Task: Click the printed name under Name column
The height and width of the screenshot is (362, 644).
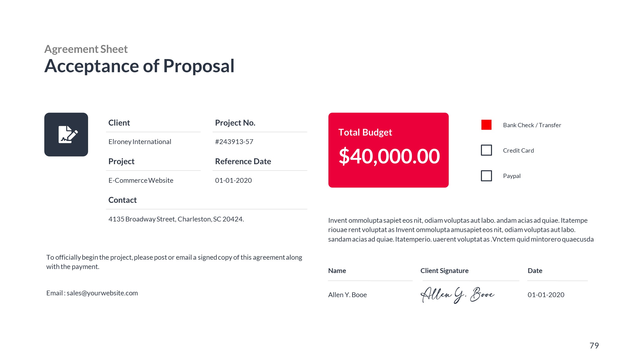Action: [x=347, y=295]
